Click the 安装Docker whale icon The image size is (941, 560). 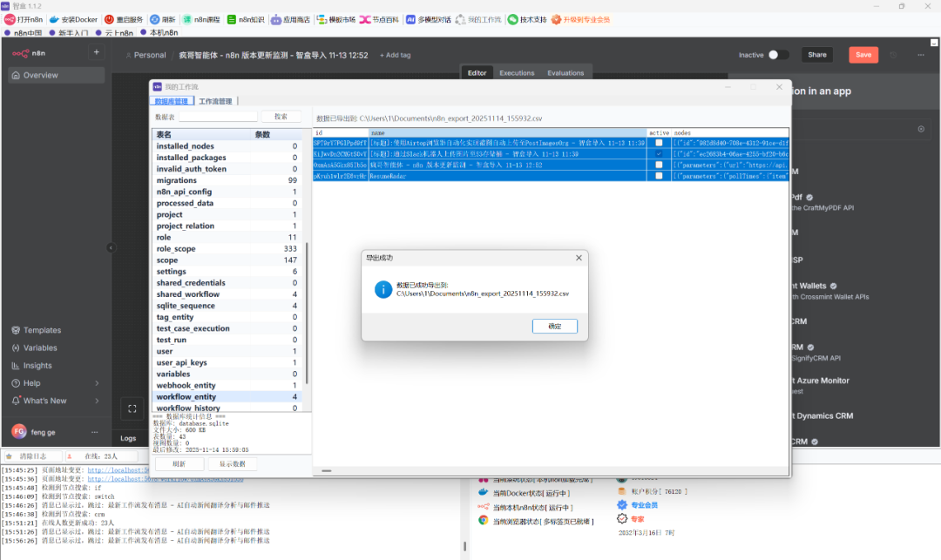point(54,19)
